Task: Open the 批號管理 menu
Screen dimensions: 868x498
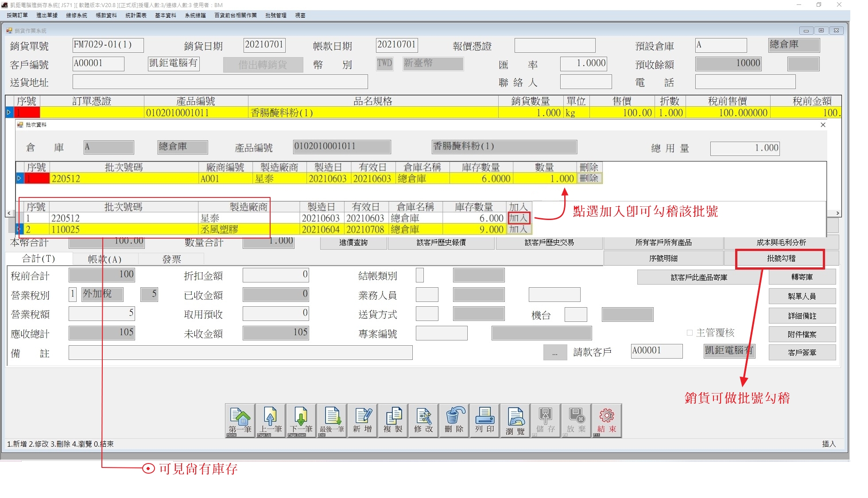Action: [x=276, y=15]
